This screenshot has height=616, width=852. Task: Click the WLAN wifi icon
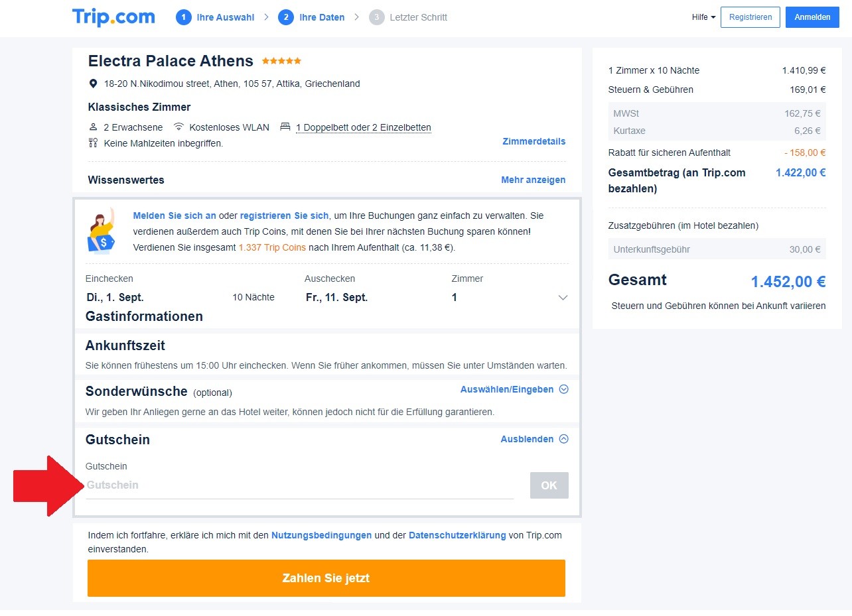tap(178, 127)
